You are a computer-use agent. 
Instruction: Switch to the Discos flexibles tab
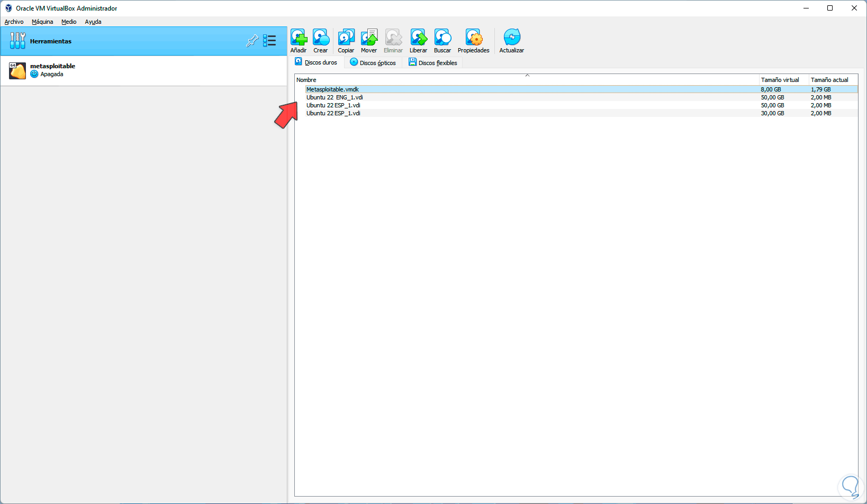click(x=433, y=62)
